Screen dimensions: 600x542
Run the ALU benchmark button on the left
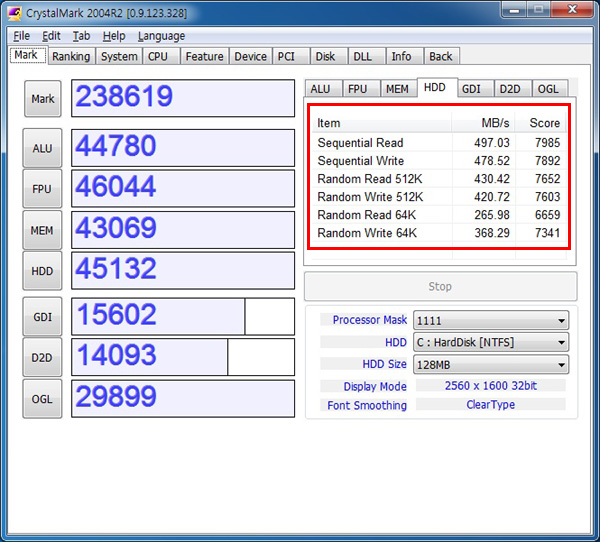[42, 148]
